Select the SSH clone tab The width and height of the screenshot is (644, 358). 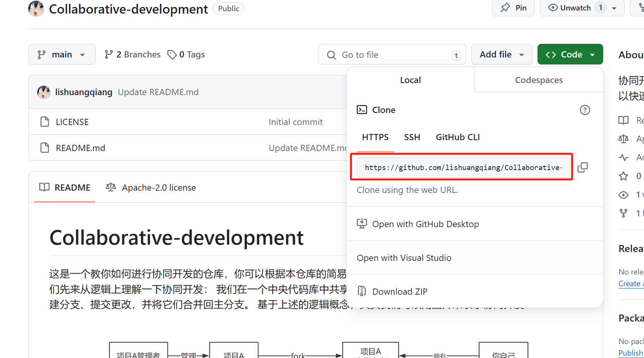pyautogui.click(x=412, y=137)
